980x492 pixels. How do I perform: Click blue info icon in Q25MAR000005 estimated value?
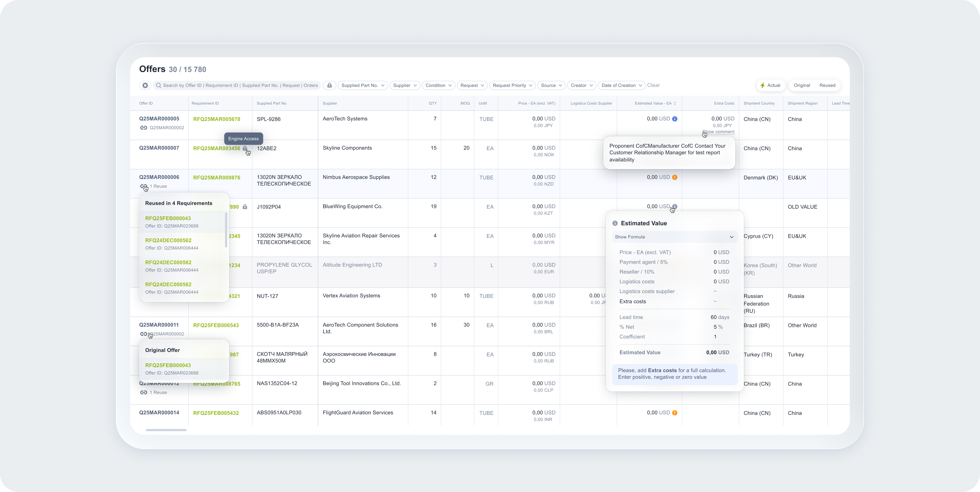[x=675, y=119]
